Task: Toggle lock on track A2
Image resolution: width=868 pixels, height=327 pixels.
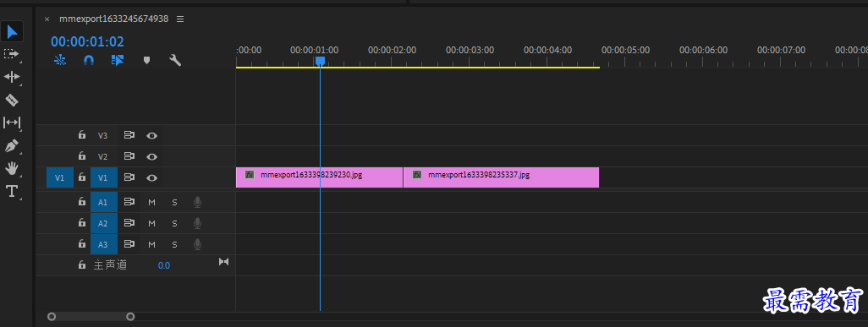Action: (82, 223)
